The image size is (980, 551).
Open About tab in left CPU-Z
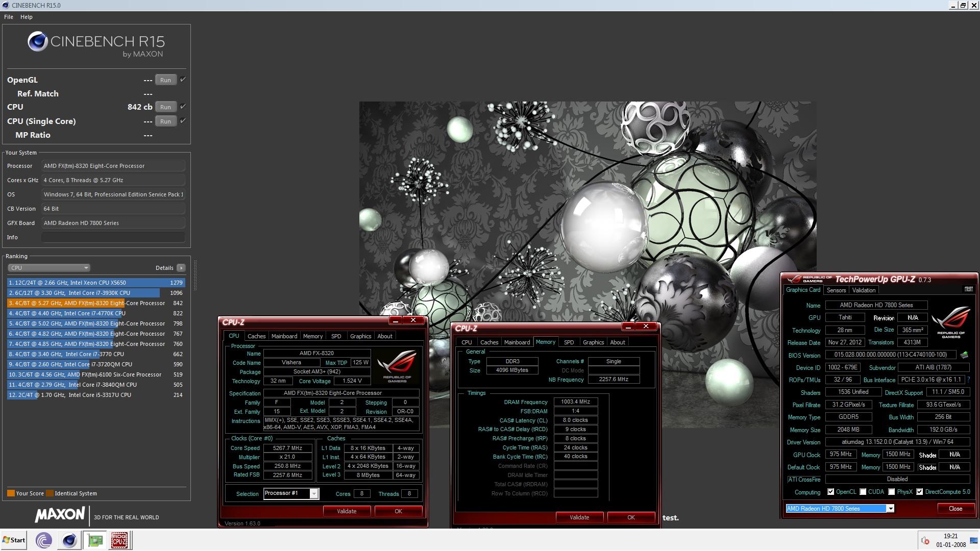click(385, 336)
